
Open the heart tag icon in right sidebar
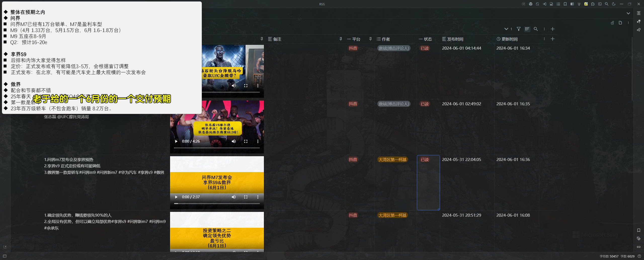click(639, 239)
